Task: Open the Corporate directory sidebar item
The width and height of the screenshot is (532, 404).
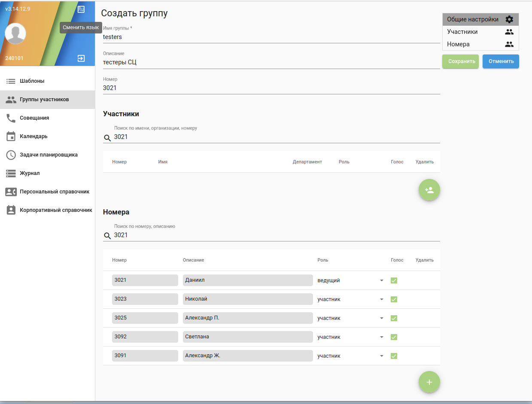Action: (x=56, y=210)
